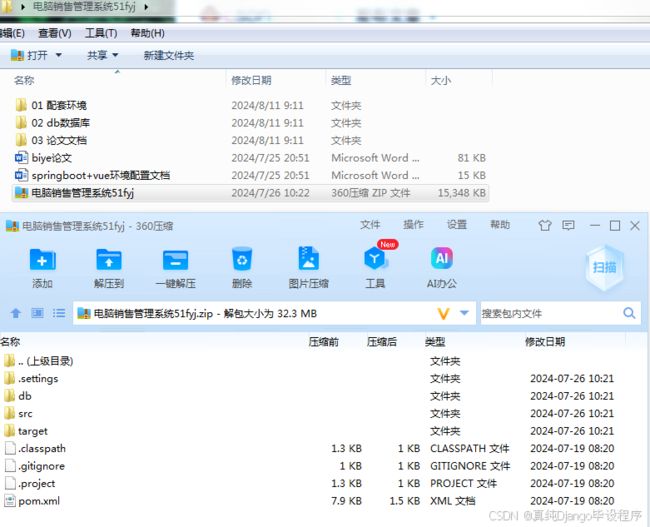Open the 帮助 menu in 360压缩

500,225
